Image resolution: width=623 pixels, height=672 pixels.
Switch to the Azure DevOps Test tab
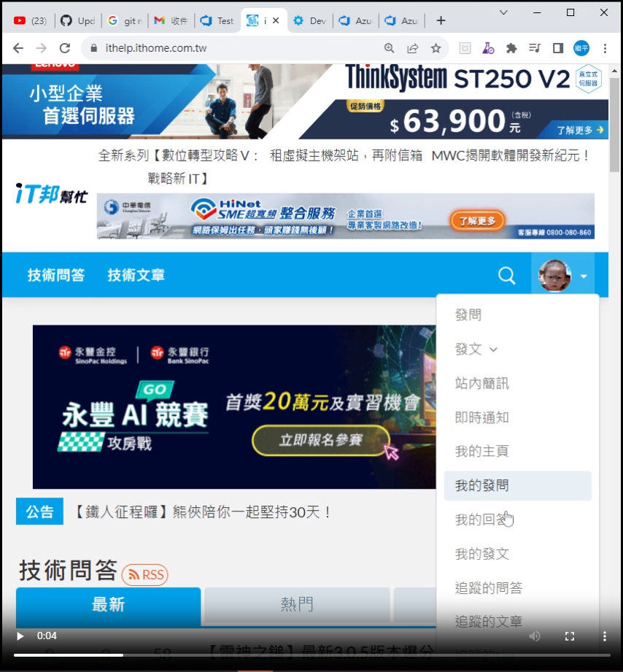(x=217, y=20)
